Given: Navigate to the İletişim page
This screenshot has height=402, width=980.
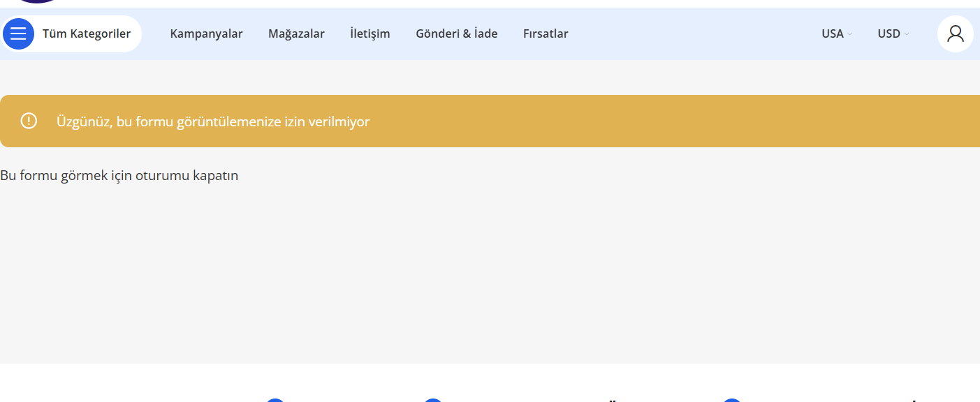Looking at the screenshot, I should (370, 33).
